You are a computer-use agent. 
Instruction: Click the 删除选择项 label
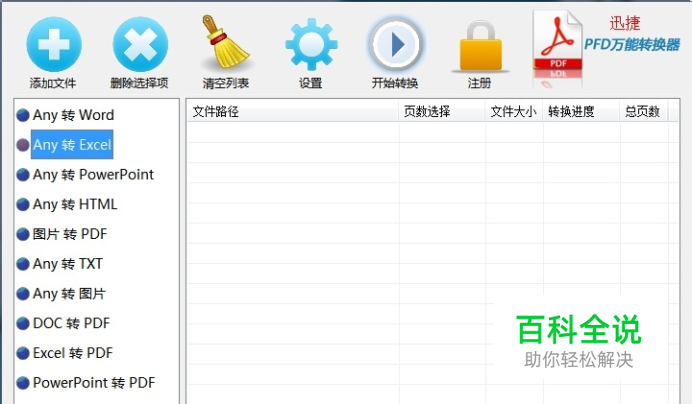click(139, 83)
